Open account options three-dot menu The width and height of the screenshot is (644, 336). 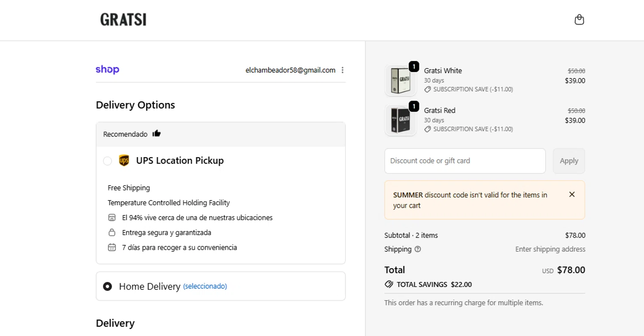point(342,70)
